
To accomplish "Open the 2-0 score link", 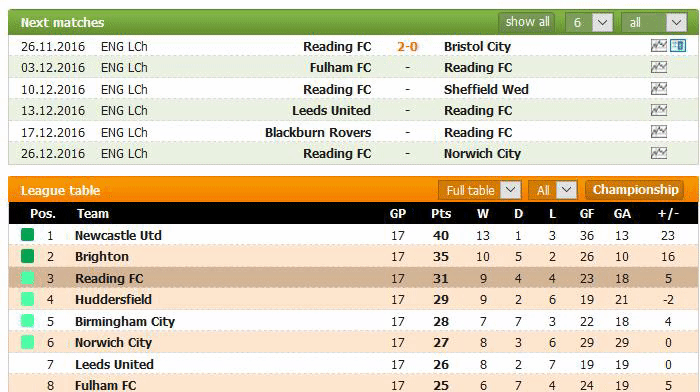I will point(407,46).
